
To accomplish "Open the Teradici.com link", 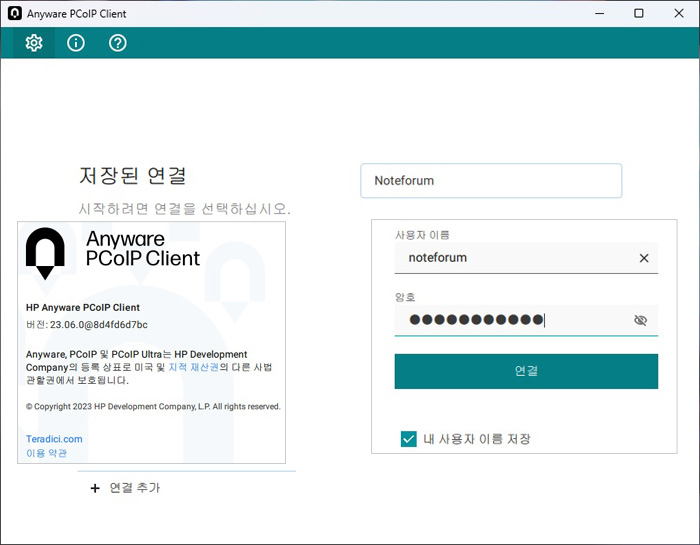I will [x=54, y=439].
